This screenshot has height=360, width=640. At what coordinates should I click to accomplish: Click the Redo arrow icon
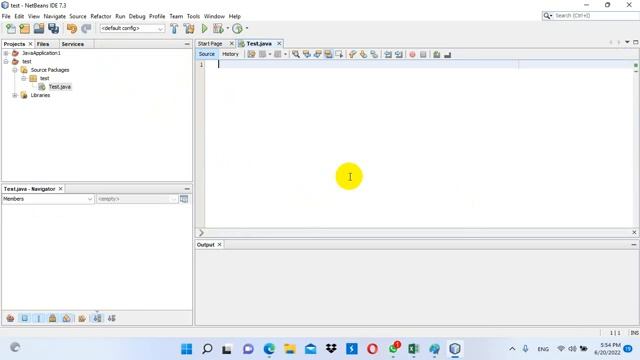coord(86,29)
